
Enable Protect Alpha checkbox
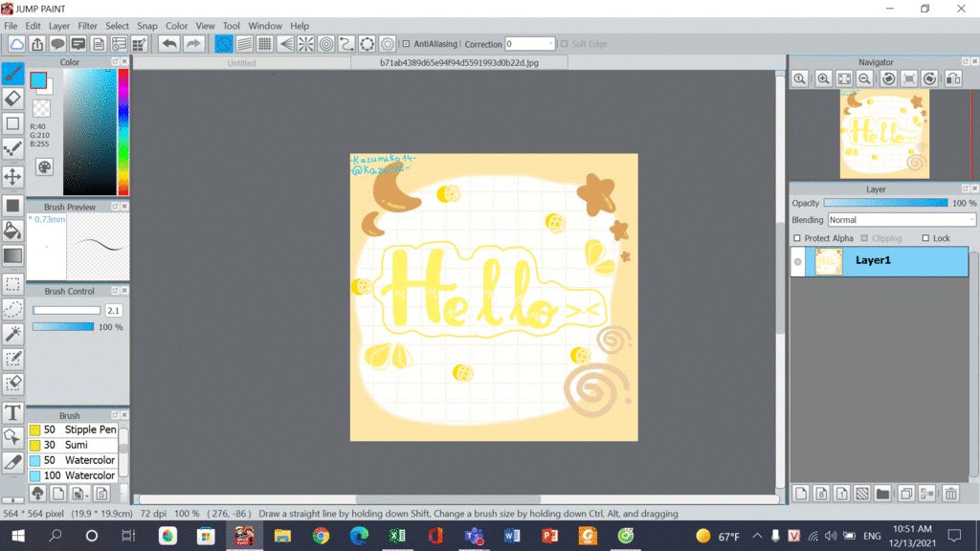(797, 238)
